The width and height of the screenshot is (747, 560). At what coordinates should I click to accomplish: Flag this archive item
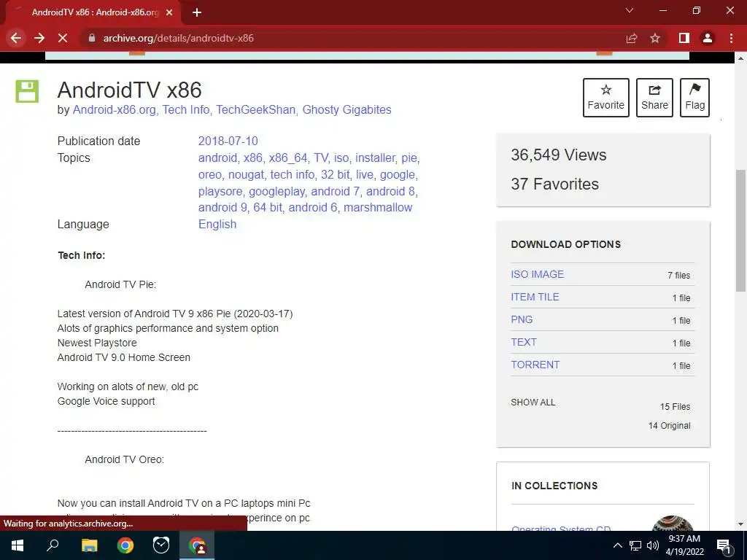694,98
